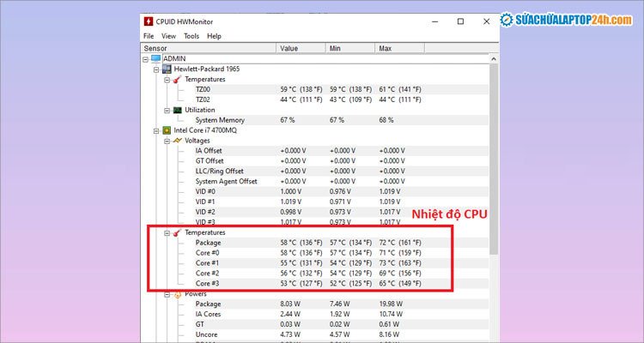Collapse the Utilization node
This screenshot has width=644, height=343.
pyautogui.click(x=167, y=111)
